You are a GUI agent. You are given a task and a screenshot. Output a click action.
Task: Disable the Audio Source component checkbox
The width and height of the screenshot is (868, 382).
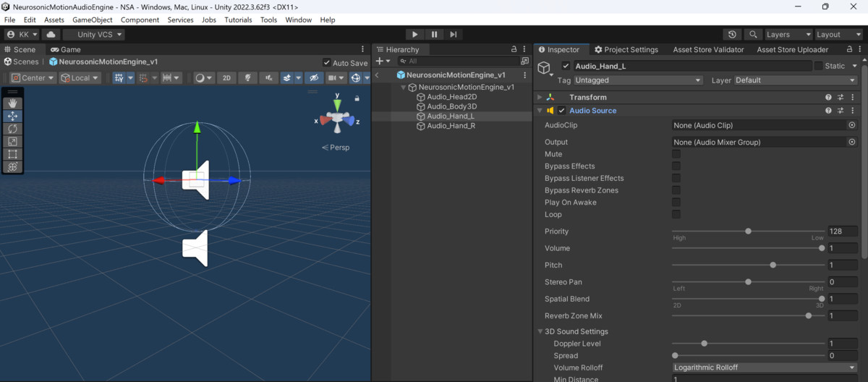pos(561,111)
